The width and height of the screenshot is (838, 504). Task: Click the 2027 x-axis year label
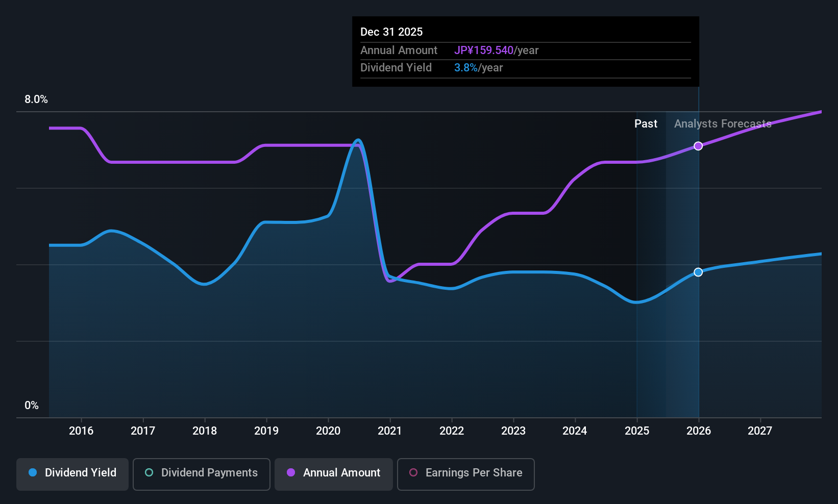(760, 431)
